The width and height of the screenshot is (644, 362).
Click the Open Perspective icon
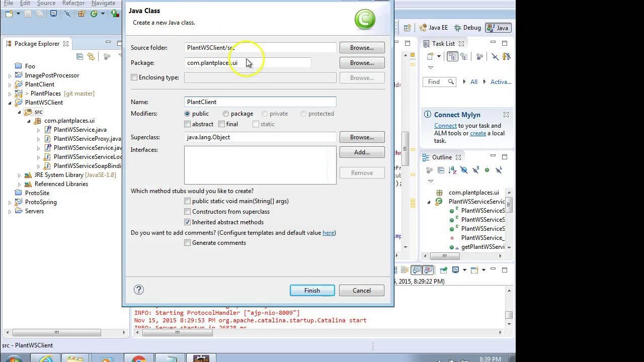(408, 28)
